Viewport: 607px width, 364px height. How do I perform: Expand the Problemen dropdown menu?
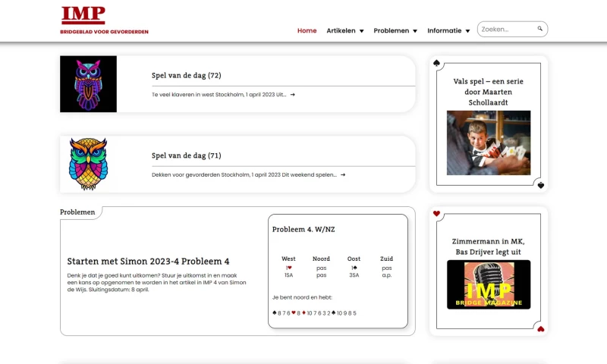pyautogui.click(x=395, y=31)
